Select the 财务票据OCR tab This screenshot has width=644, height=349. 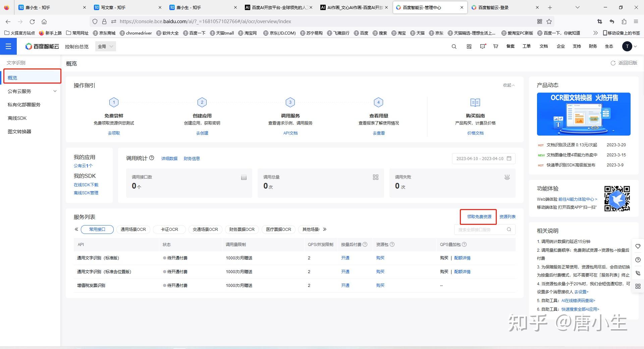coord(242,230)
